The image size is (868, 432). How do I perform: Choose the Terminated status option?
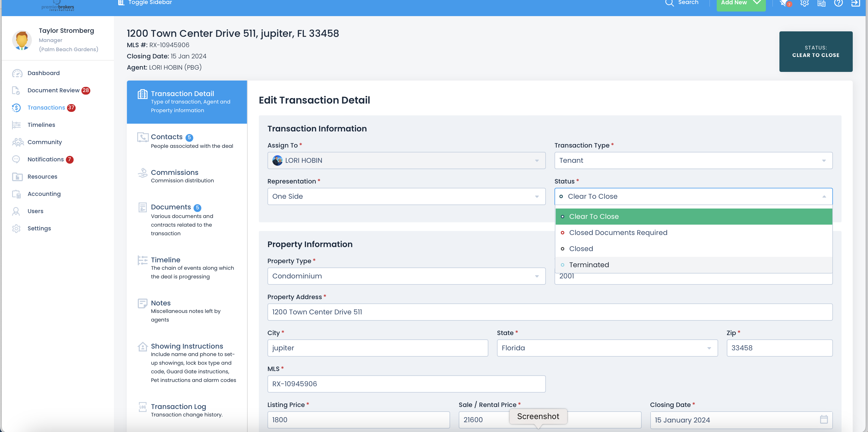point(693,265)
